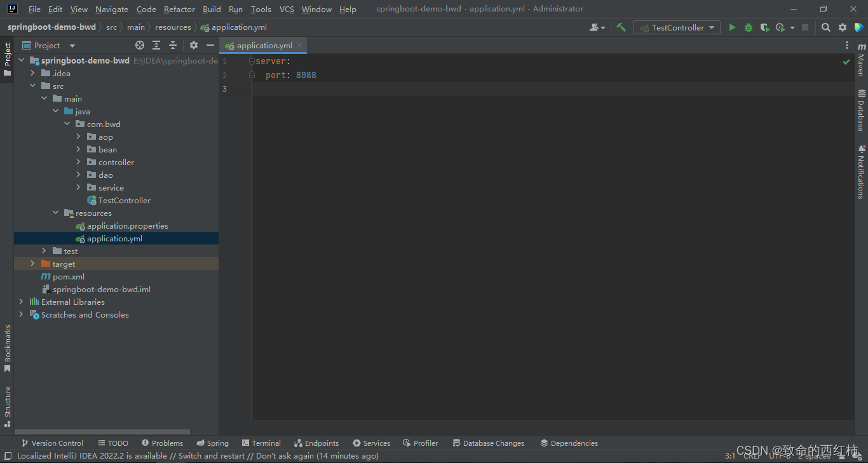Image resolution: width=868 pixels, height=463 pixels.
Task: Click resources breadcrumb in navigation bar
Action: [173, 27]
